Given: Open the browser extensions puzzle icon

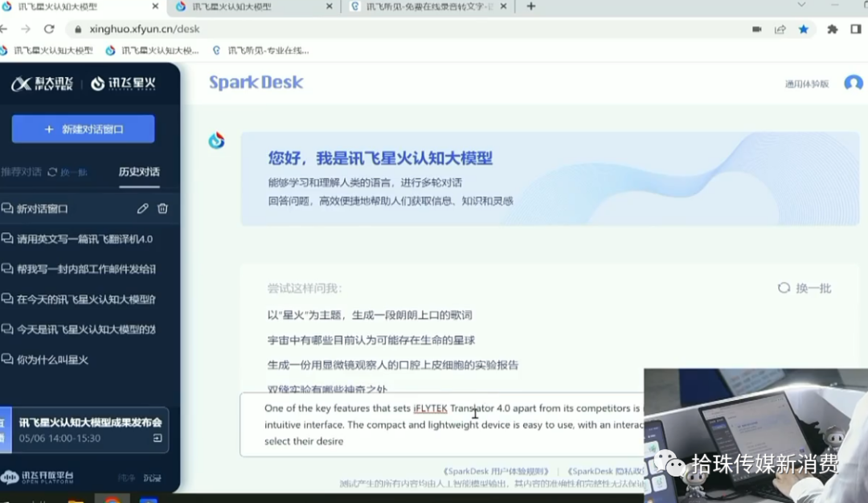Looking at the screenshot, I should (x=832, y=29).
